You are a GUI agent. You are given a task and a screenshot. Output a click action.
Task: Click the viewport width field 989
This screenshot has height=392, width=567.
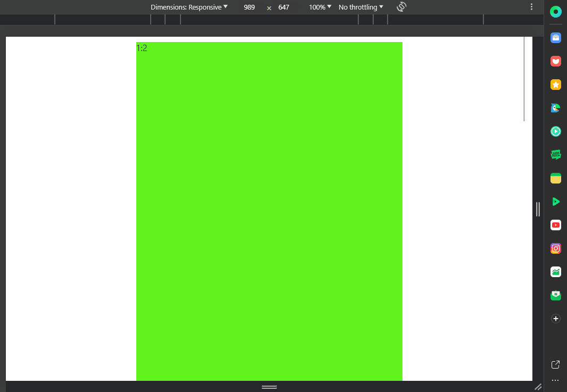pyautogui.click(x=249, y=7)
